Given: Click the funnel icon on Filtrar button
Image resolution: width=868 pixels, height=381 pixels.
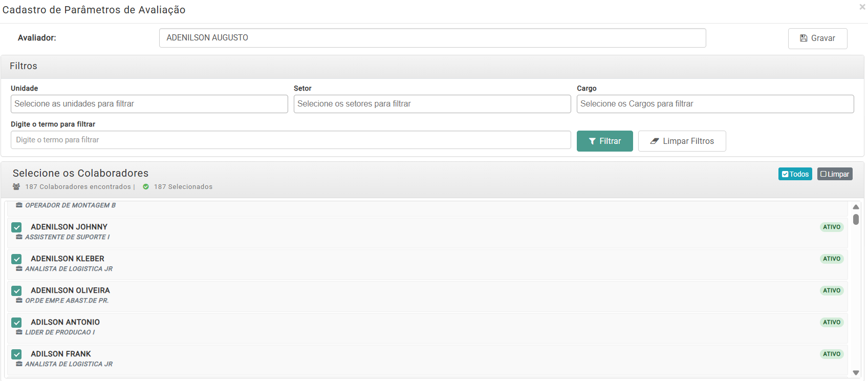Looking at the screenshot, I should pos(592,141).
